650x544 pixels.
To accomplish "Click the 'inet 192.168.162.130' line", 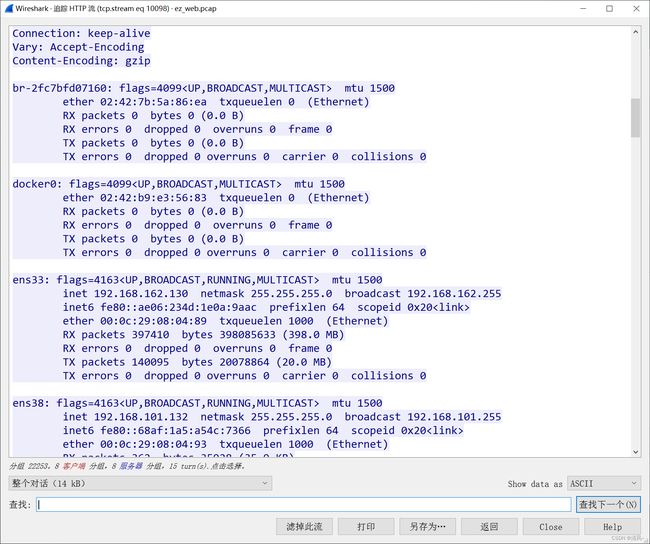I will click(282, 293).
